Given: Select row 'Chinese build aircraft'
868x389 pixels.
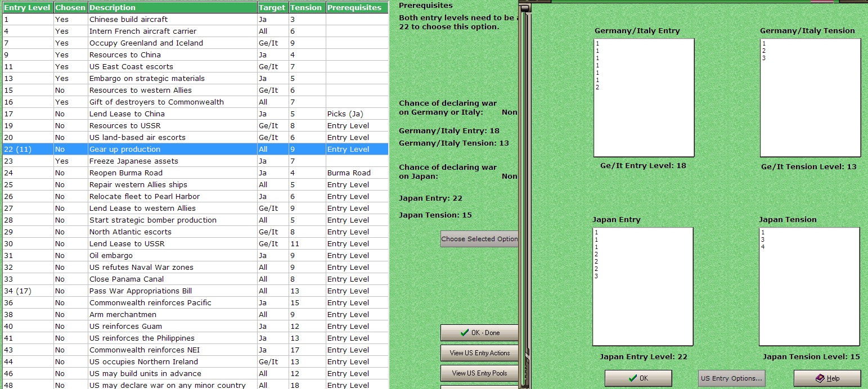Looking at the screenshot, I should tap(195, 19).
